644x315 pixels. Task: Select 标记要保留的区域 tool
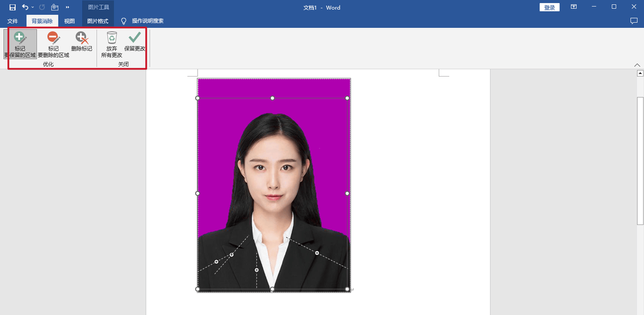20,45
